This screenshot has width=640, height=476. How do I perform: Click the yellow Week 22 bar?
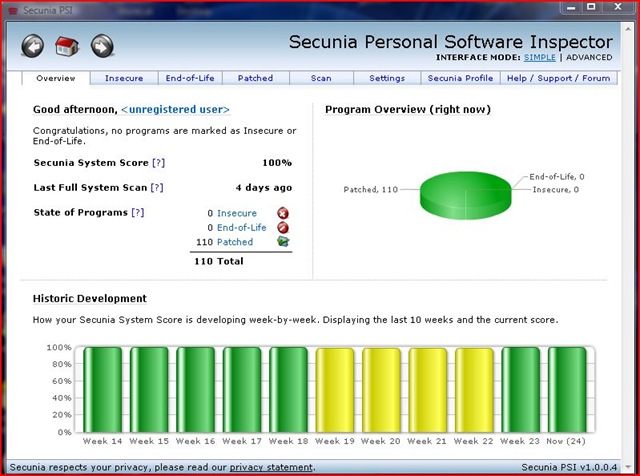pos(474,389)
